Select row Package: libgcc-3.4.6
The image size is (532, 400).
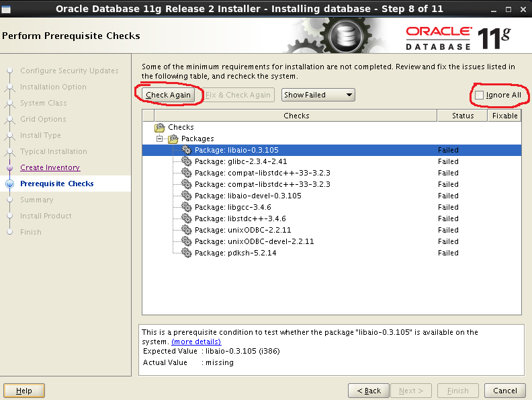pyautogui.click(x=331, y=207)
